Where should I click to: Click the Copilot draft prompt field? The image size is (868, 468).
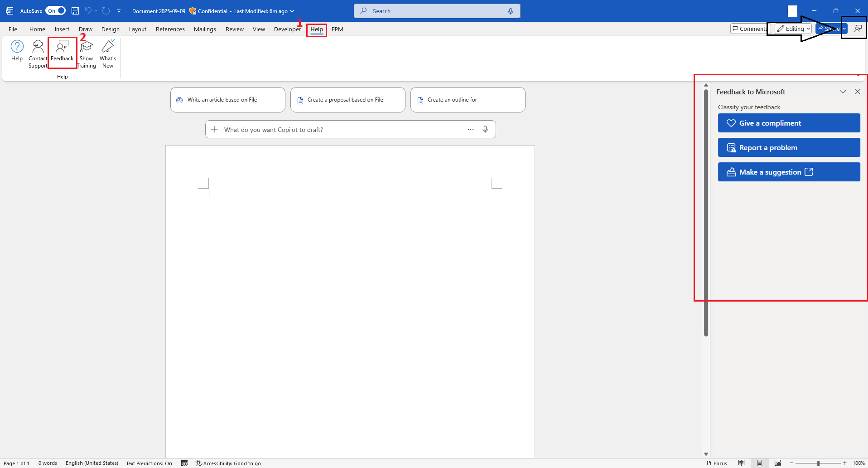coord(350,129)
